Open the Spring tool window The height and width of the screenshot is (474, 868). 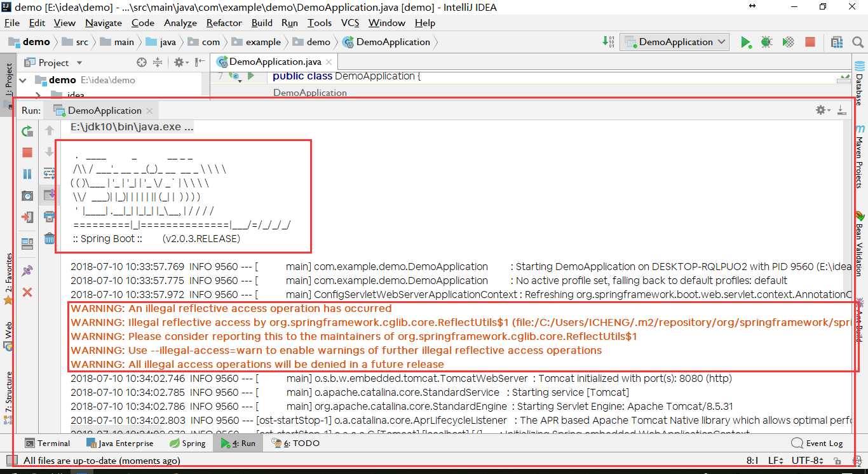(187, 444)
